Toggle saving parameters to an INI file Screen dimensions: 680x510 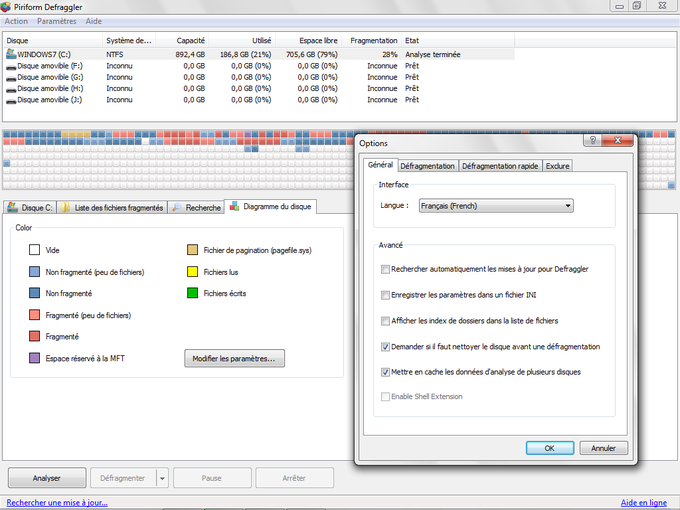click(x=385, y=295)
